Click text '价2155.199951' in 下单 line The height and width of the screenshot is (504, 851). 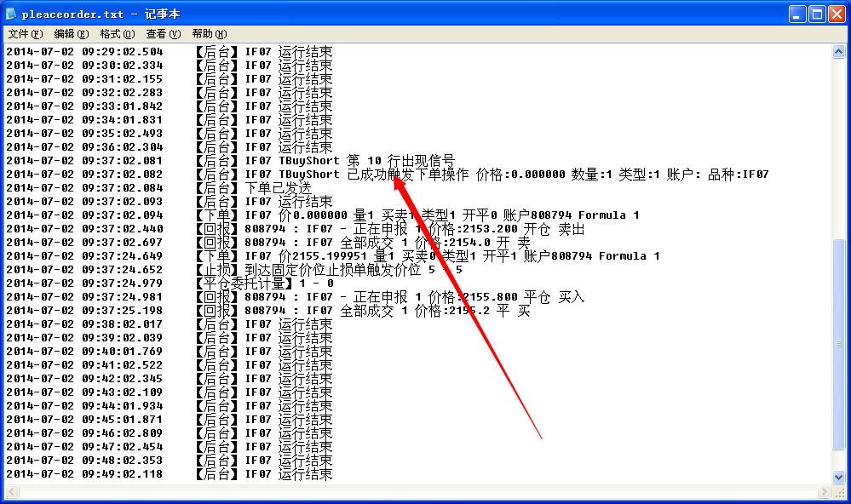[x=323, y=256]
